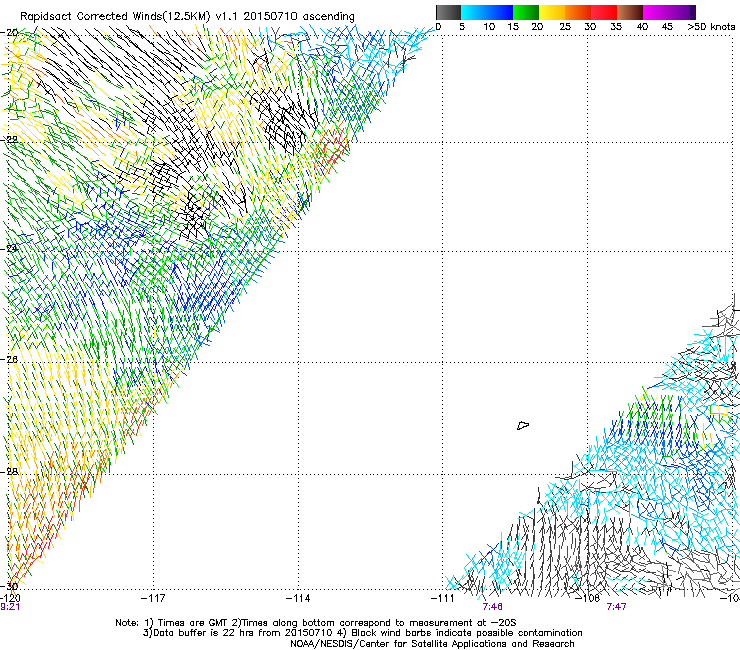Viewport: 740px width, 650px height.
Task: Click the '>50 knots' legend label
Action: 711,26
